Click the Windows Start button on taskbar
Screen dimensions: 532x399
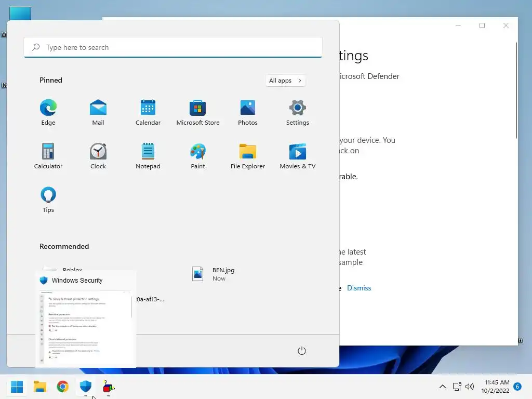(17, 387)
